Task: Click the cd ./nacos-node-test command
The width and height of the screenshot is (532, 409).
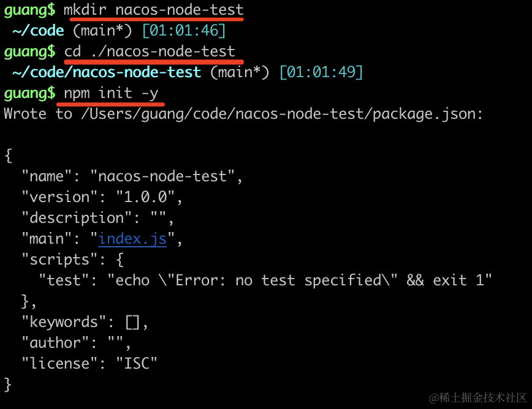Action: pos(150,51)
